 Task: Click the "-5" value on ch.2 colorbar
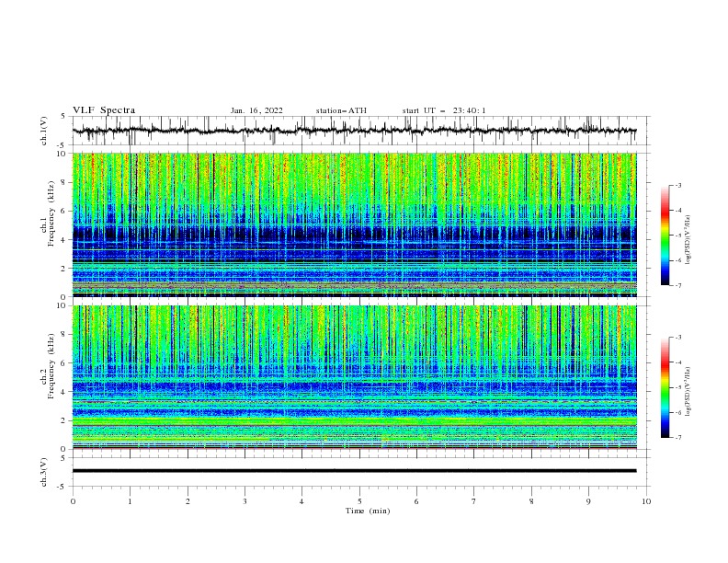point(677,387)
